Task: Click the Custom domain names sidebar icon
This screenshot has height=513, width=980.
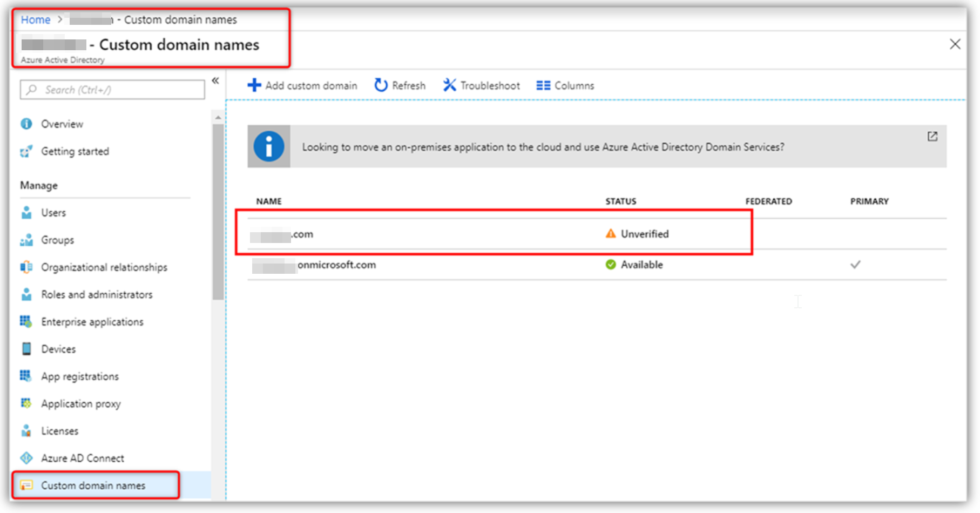Action: (x=26, y=485)
